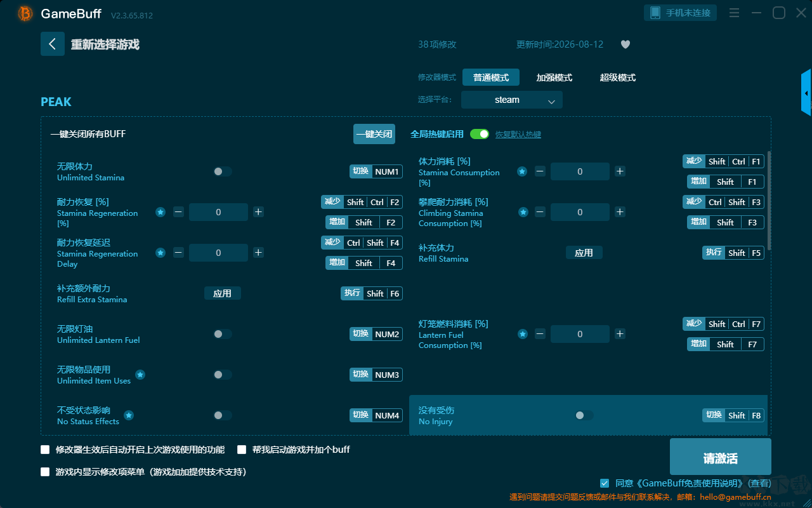Viewport: 812px width, 508px height.
Task: Check 修改器生效后自动开启上次游戏使用的功能 box
Action: tap(45, 450)
